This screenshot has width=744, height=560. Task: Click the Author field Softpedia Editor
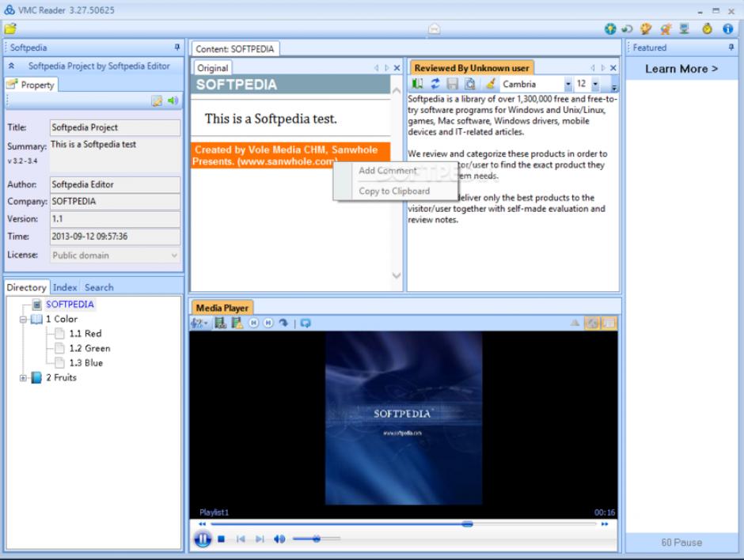point(115,184)
